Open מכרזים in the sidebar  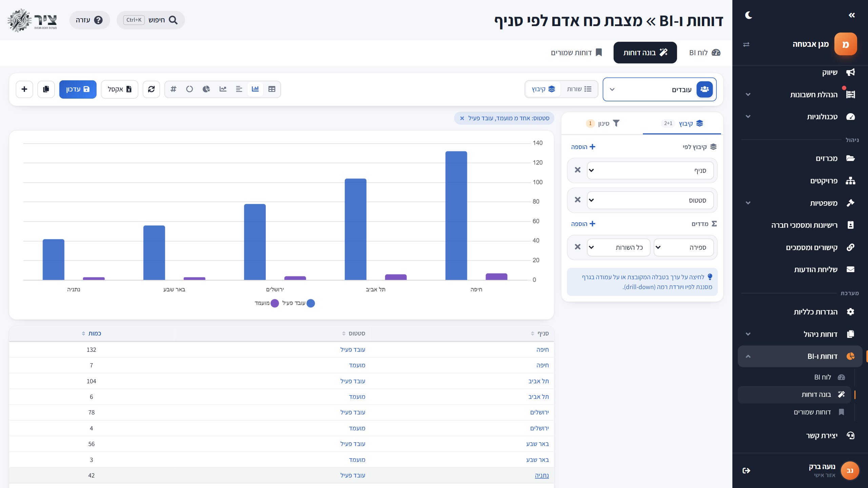pyautogui.click(x=800, y=158)
